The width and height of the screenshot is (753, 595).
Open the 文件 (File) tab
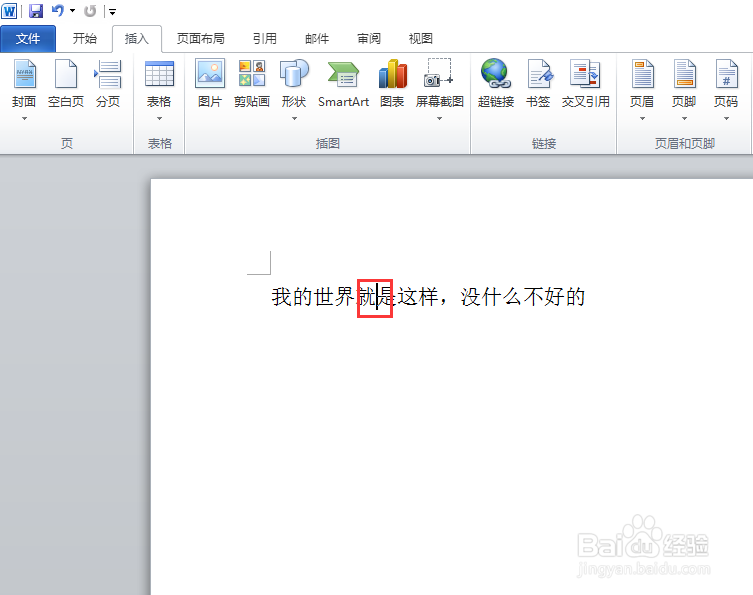coord(28,38)
